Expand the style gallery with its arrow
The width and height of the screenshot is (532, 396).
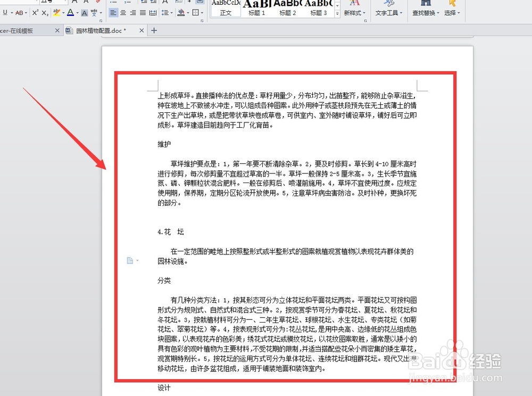pyautogui.click(x=337, y=13)
